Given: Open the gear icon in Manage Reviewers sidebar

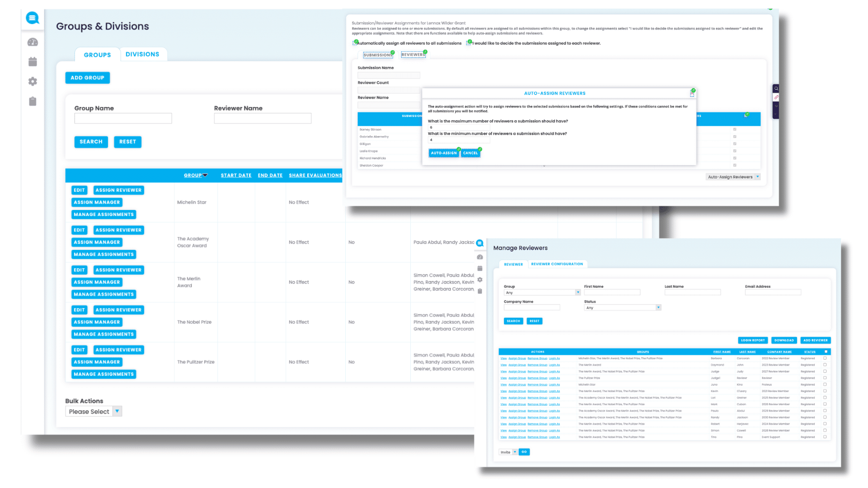Looking at the screenshot, I should pos(480,279).
